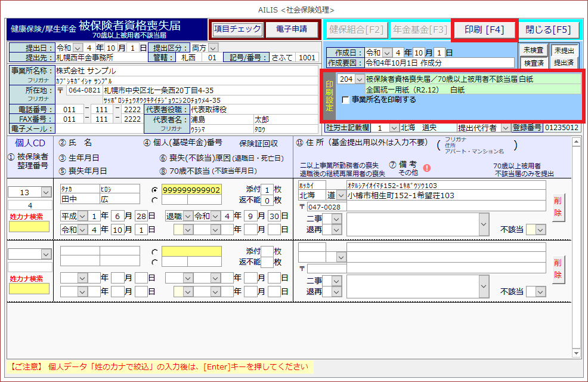Select the second radio button in 田中's row
This screenshot has width=588, height=382.
[155, 200]
